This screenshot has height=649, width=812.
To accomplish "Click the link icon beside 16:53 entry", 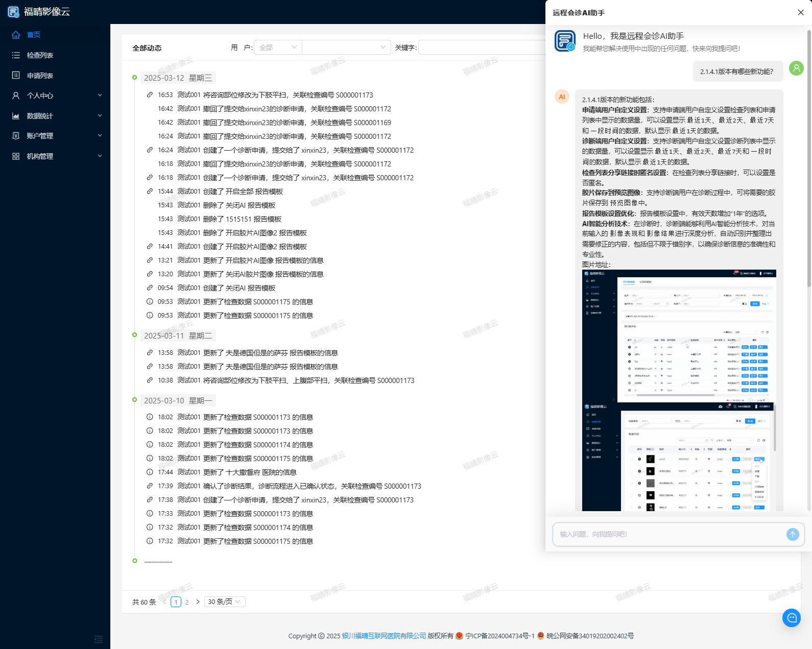I will (x=150, y=95).
